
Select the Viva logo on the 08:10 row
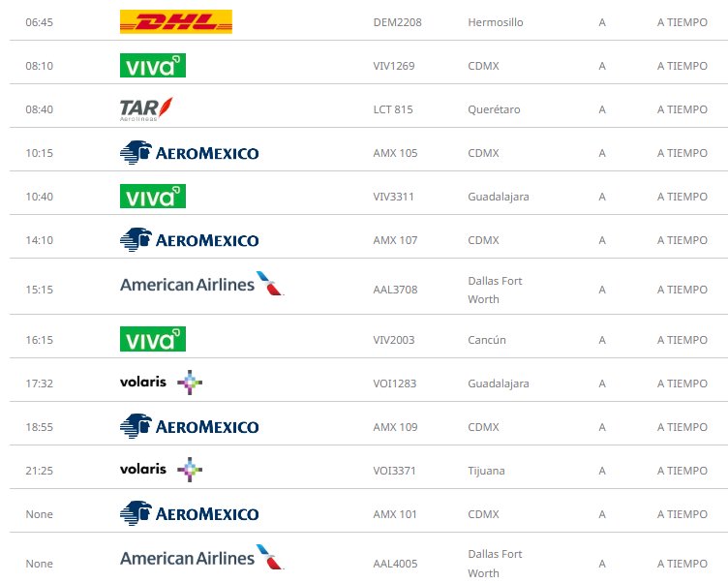[153, 66]
